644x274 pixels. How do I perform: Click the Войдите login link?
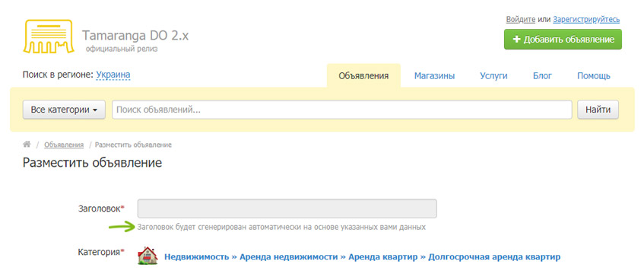point(520,19)
